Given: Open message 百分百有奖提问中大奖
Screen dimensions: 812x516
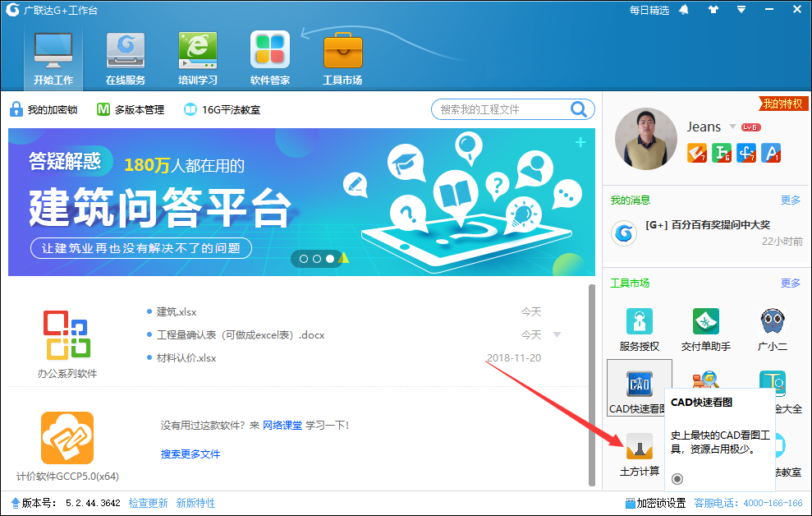Looking at the screenshot, I should 708,225.
